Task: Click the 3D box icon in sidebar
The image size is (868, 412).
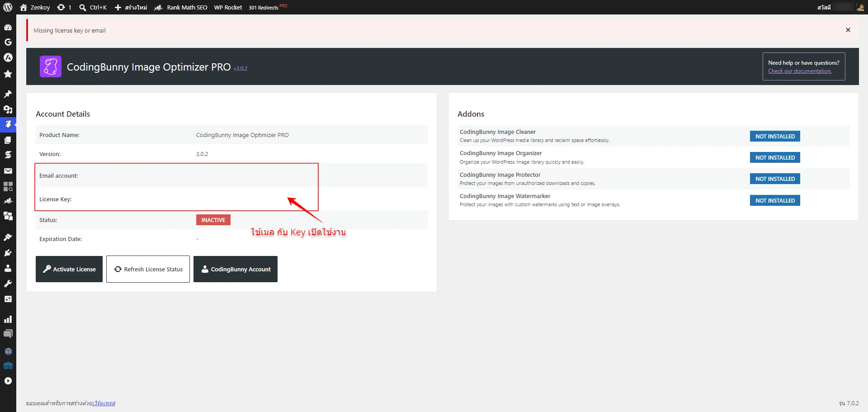Action: click(8, 351)
